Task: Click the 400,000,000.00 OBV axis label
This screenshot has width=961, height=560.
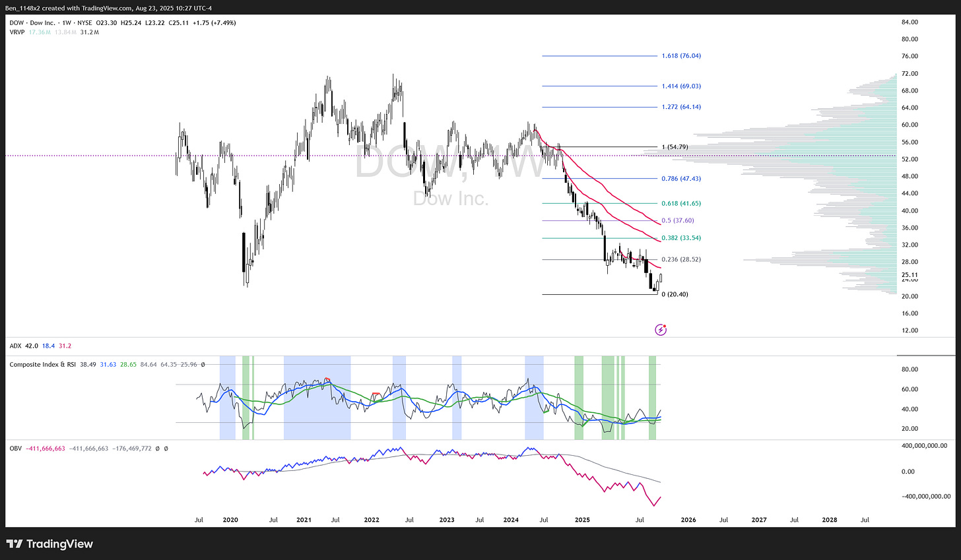Action: [926, 446]
